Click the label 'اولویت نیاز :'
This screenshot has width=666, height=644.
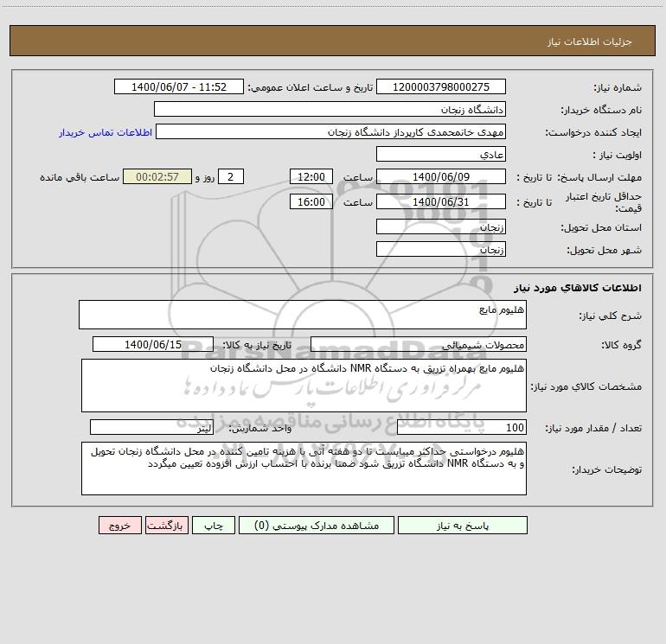(618, 155)
